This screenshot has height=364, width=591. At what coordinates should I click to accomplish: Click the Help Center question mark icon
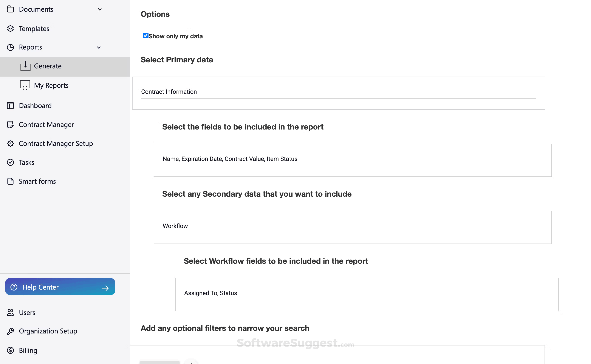[14, 287]
